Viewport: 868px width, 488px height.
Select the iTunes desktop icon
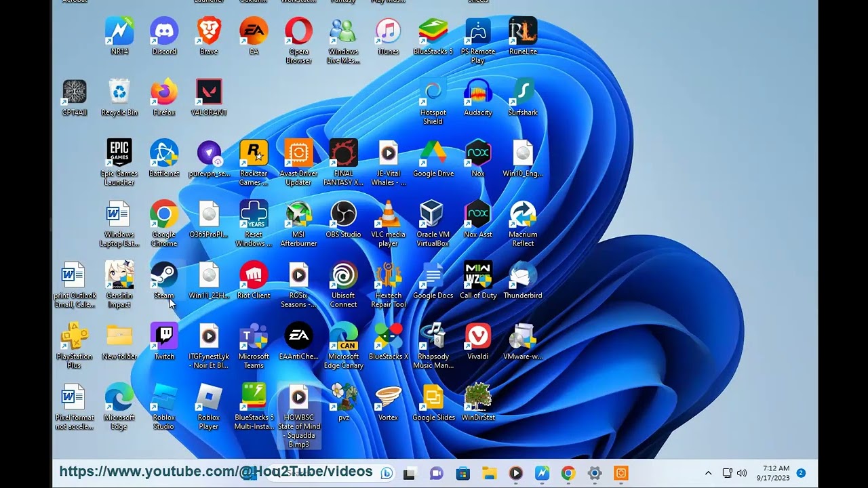coord(388,37)
